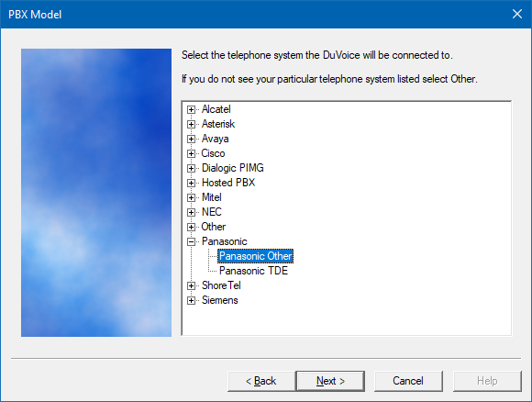Expand the Other category node
The width and height of the screenshot is (532, 402).
[x=191, y=227]
